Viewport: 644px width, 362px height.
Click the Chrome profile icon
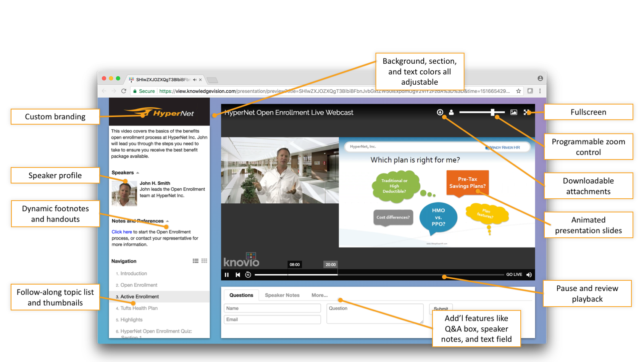pyautogui.click(x=540, y=78)
